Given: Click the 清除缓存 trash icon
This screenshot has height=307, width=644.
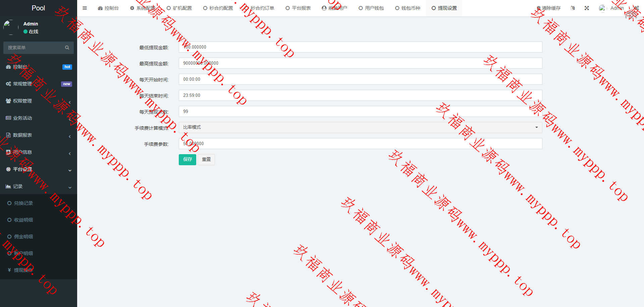Looking at the screenshot, I should point(539,8).
